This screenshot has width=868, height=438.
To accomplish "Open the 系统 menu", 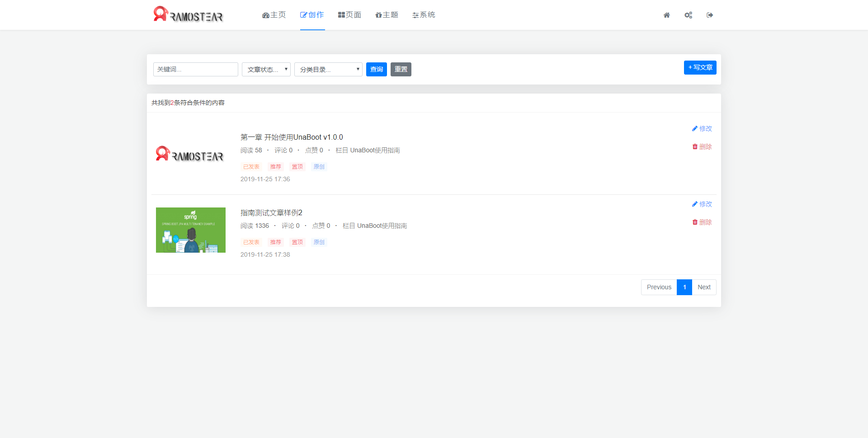I will click(x=424, y=15).
